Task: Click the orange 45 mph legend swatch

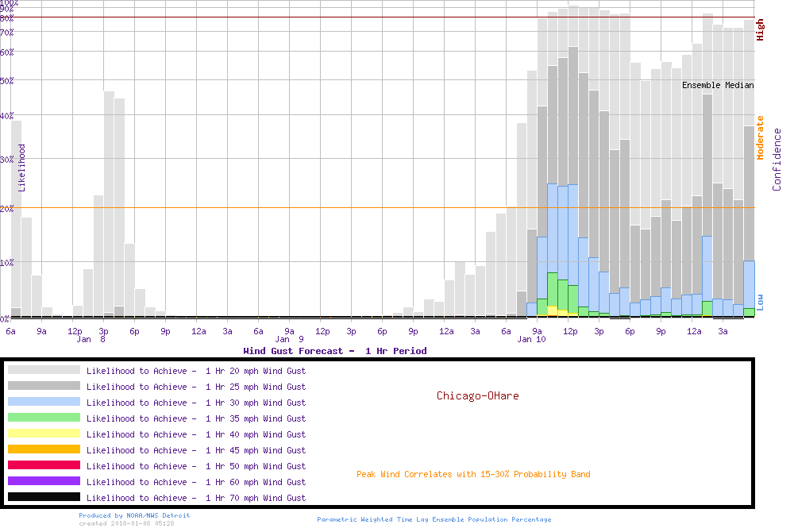Action: click(44, 449)
